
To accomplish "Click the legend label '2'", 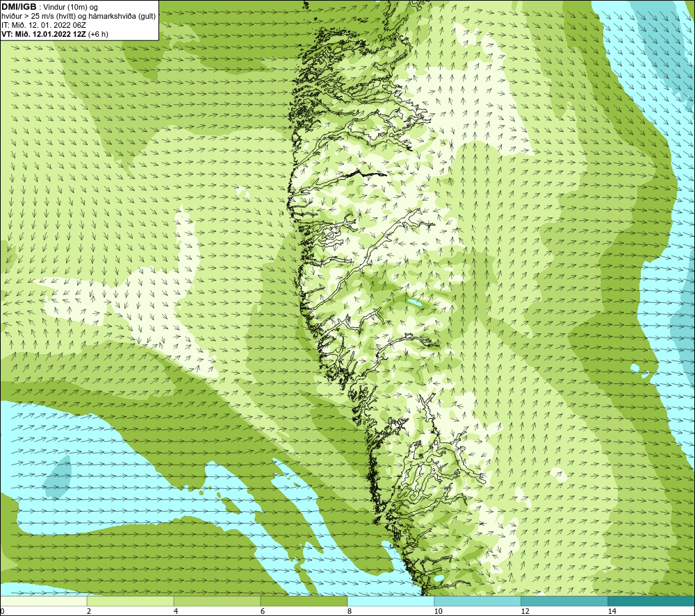I will [89, 611].
